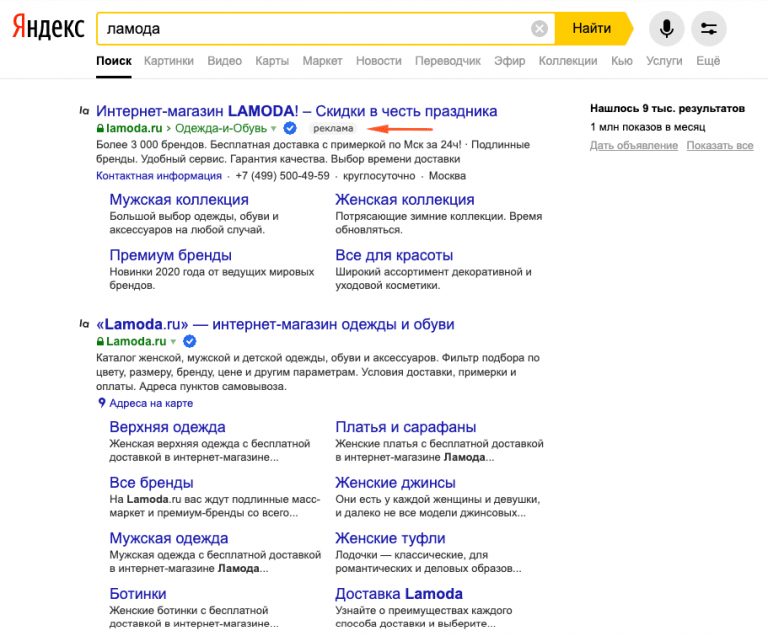This screenshot has height=636, width=768.
Task: Open the Переводчик tab
Action: coord(448,61)
